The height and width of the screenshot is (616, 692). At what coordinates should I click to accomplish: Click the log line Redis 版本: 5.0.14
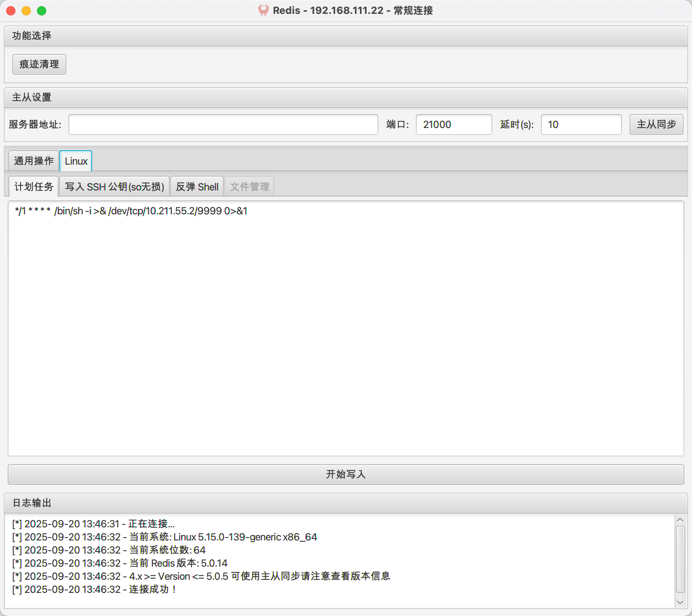point(120,563)
